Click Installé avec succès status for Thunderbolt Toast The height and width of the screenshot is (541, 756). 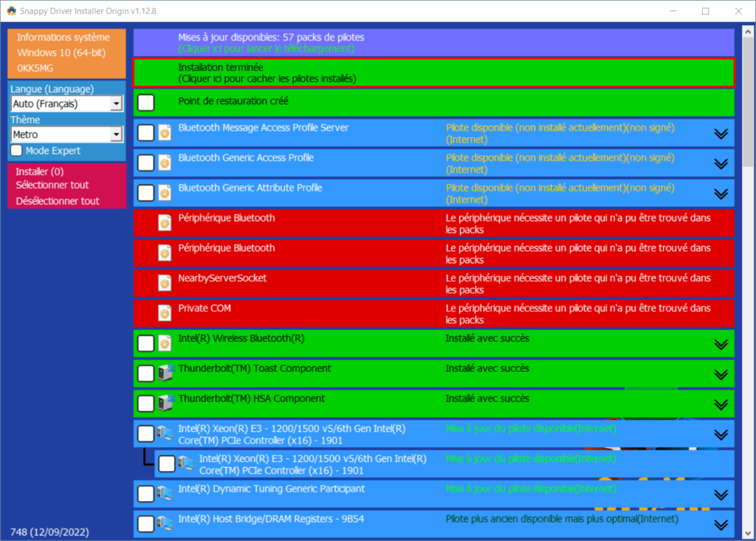click(487, 368)
